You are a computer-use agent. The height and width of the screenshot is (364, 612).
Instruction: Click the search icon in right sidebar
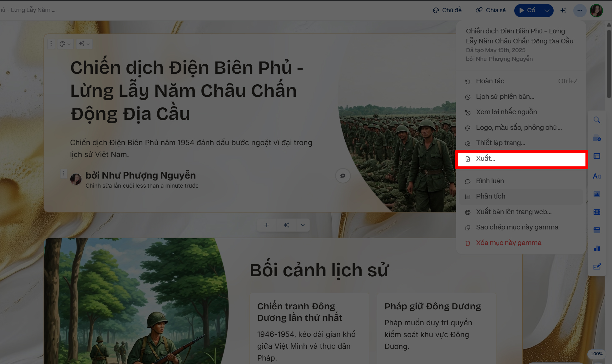coord(597,120)
